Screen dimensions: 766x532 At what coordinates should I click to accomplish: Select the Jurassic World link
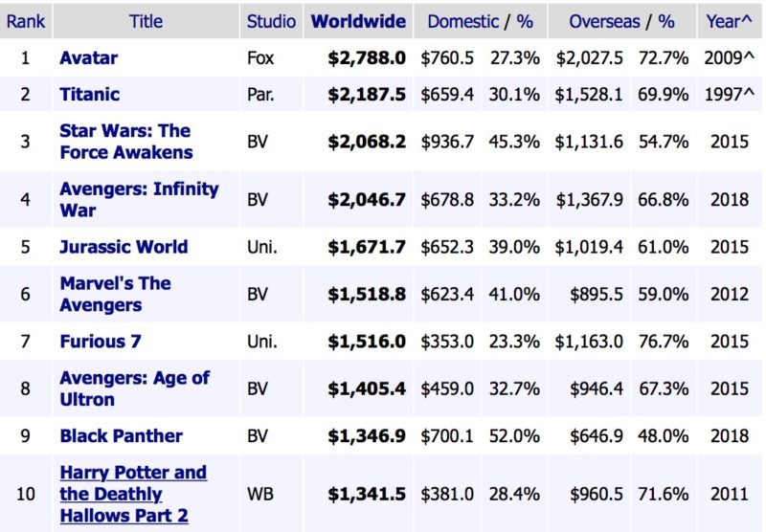124,247
